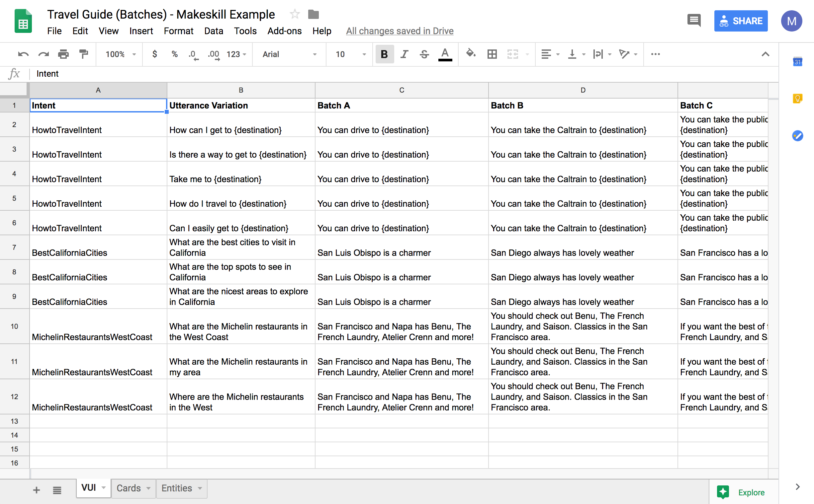Open the Tools menu
This screenshot has height=504, width=814.
point(245,31)
